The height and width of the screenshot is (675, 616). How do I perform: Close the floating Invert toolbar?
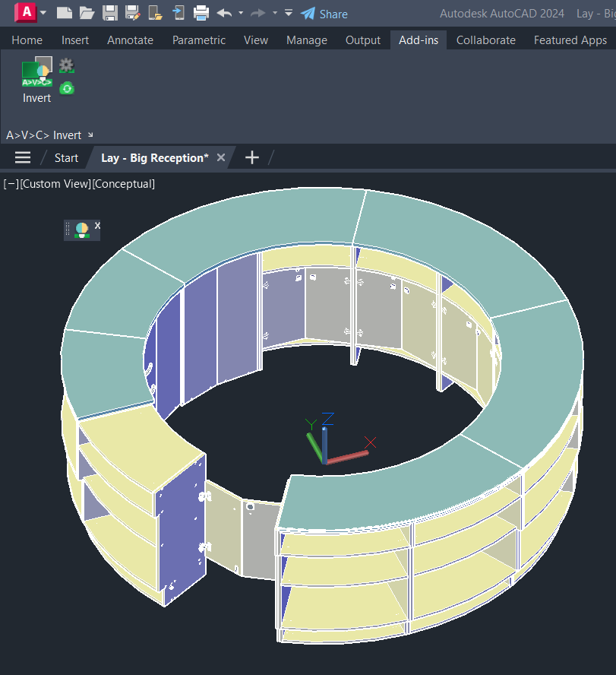click(97, 225)
